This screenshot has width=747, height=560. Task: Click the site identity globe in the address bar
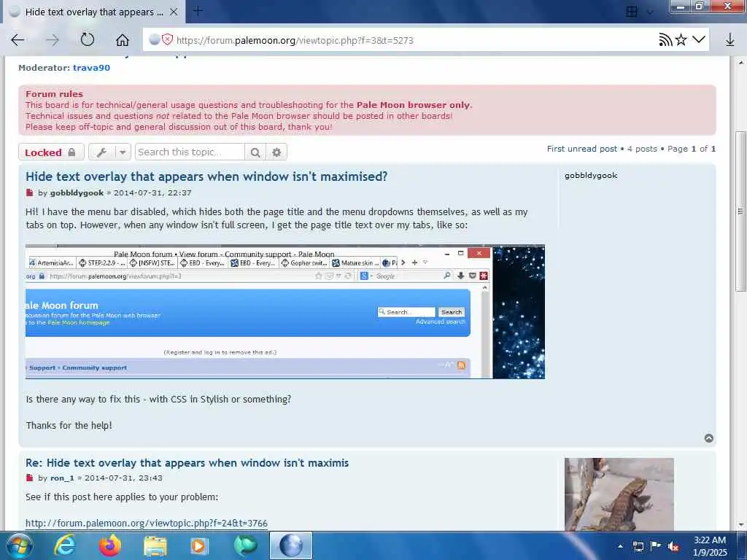coord(154,39)
